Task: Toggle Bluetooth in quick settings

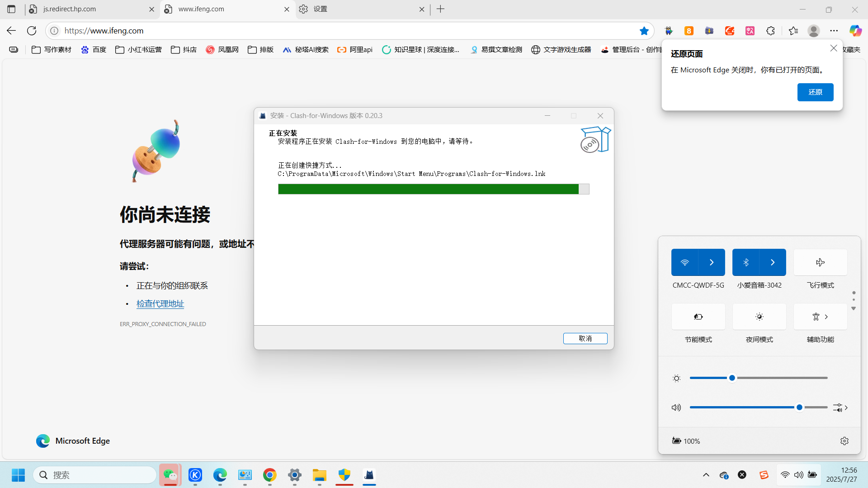Action: pos(746,262)
